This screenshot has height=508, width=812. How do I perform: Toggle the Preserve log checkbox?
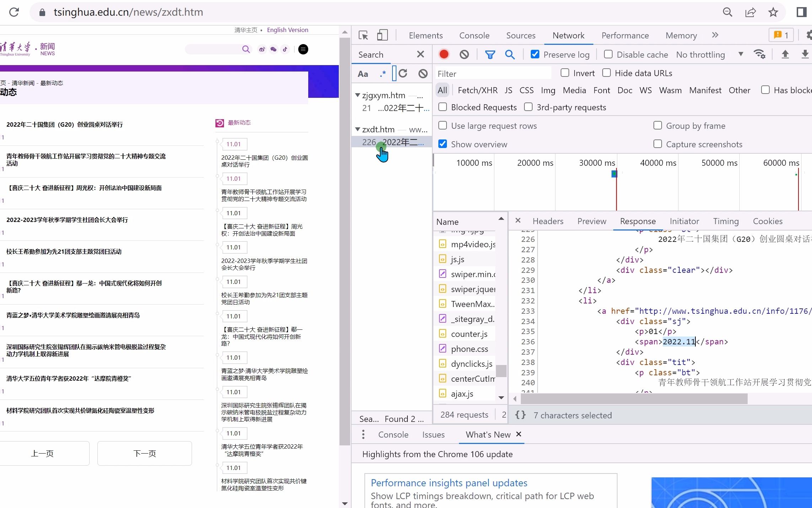(x=534, y=54)
